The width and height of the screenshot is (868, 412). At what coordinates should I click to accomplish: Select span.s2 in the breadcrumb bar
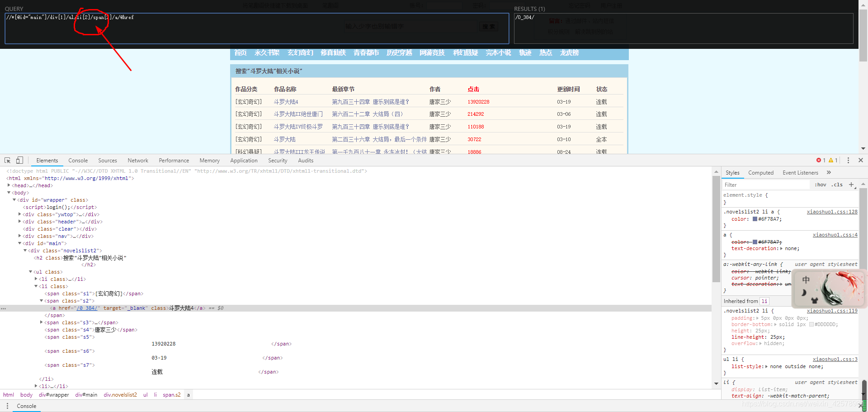point(172,395)
